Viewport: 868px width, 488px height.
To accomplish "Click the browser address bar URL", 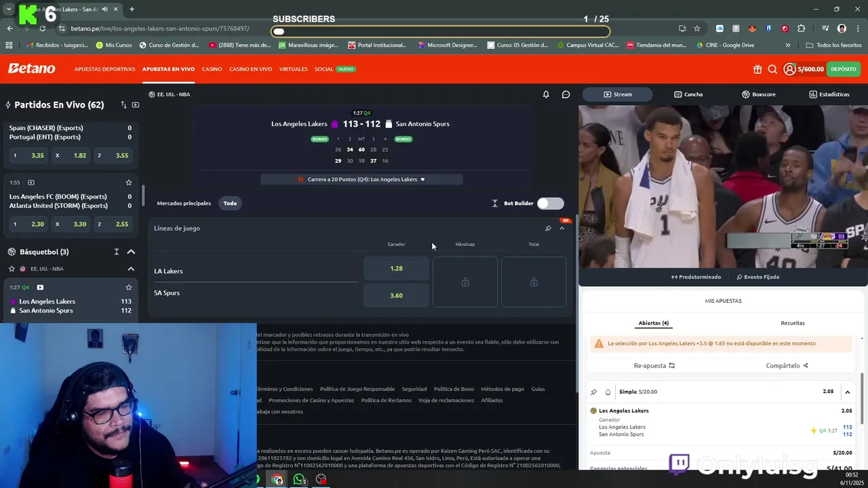I will coord(160,28).
